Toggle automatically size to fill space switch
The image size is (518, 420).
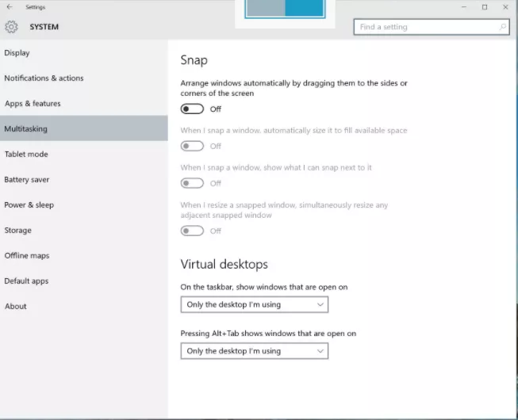pyautogui.click(x=192, y=146)
